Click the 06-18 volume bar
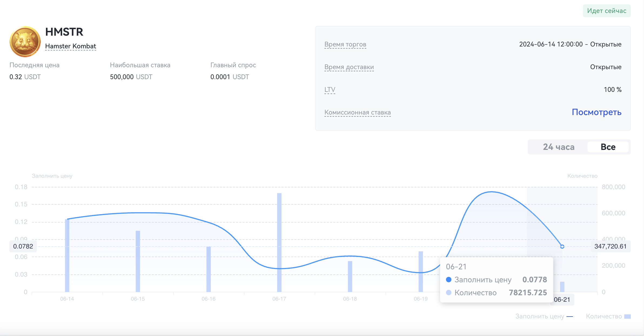This screenshot has height=336, width=644. pyautogui.click(x=350, y=277)
